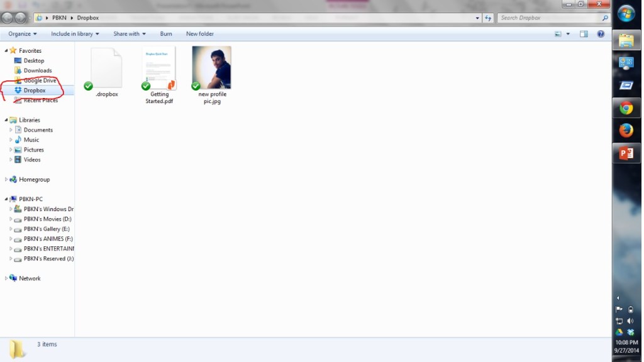Select the new profile pic.jpg thumbnail

(211, 68)
